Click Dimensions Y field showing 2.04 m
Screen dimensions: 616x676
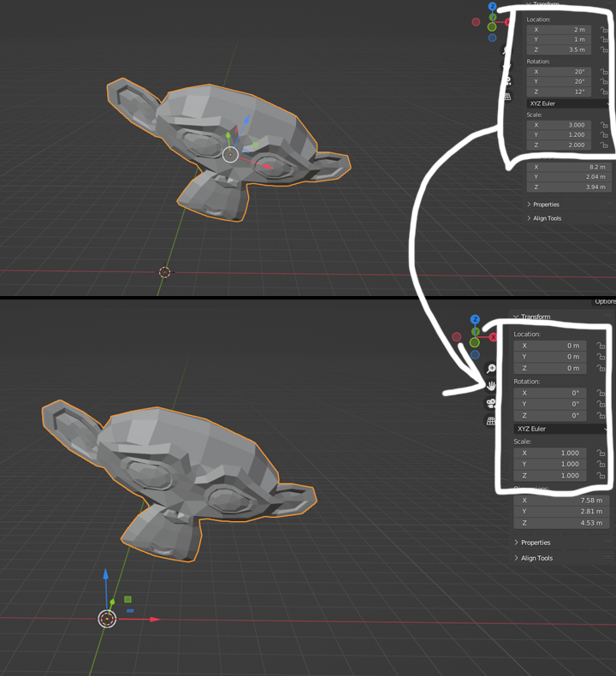[569, 177]
